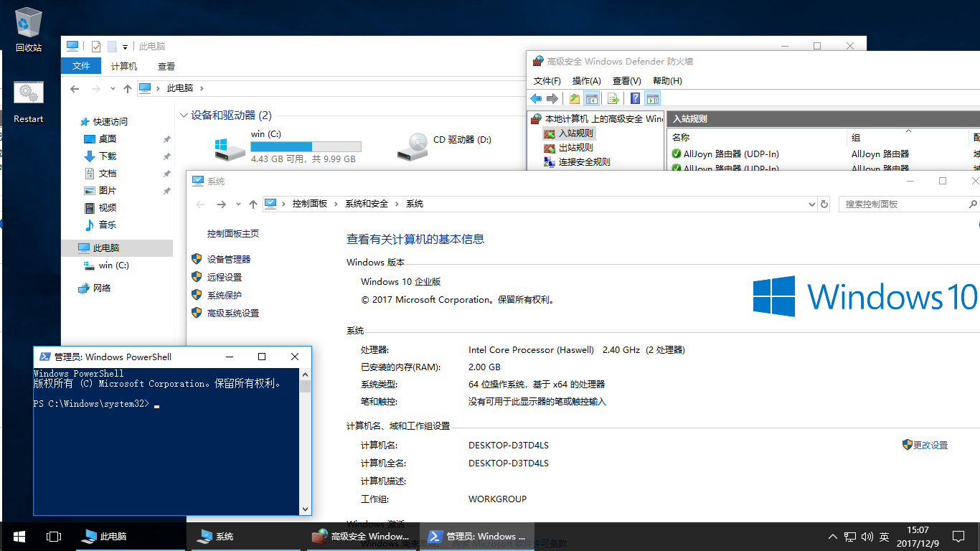The width and height of the screenshot is (980, 551).
Task: Click Forward arrow in System window
Action: (222, 204)
